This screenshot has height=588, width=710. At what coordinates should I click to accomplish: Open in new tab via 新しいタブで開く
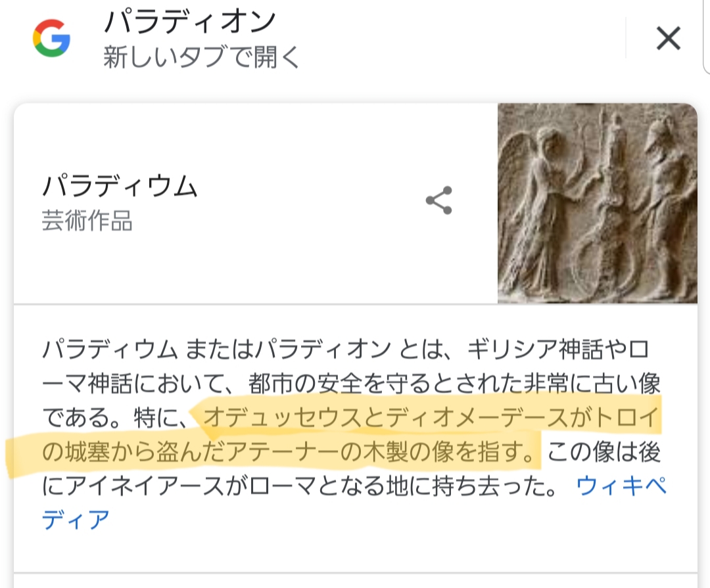(201, 58)
